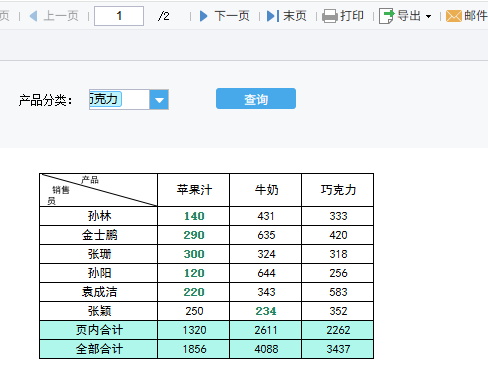Click the 页内合计 row label

[99, 330]
